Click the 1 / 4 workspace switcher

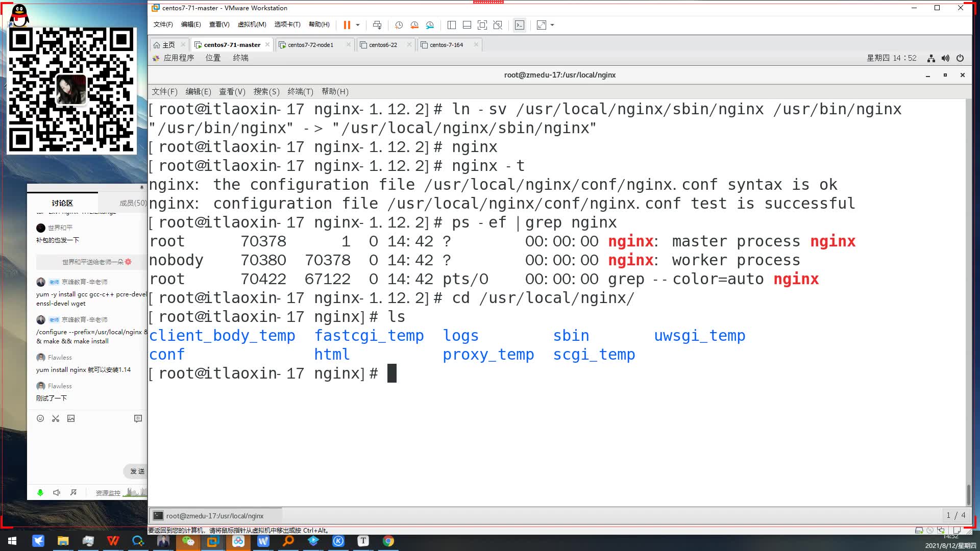click(955, 515)
